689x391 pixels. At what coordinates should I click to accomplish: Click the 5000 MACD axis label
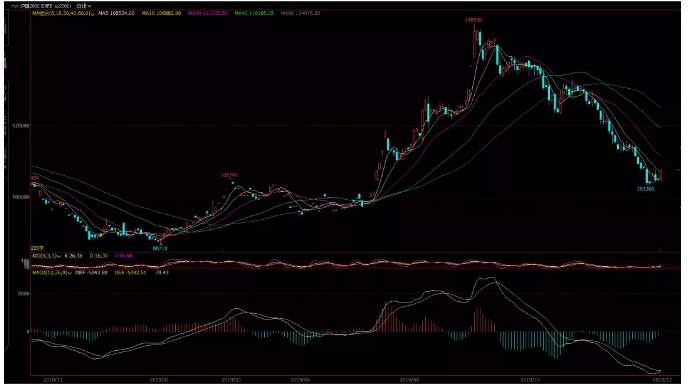coord(24,293)
